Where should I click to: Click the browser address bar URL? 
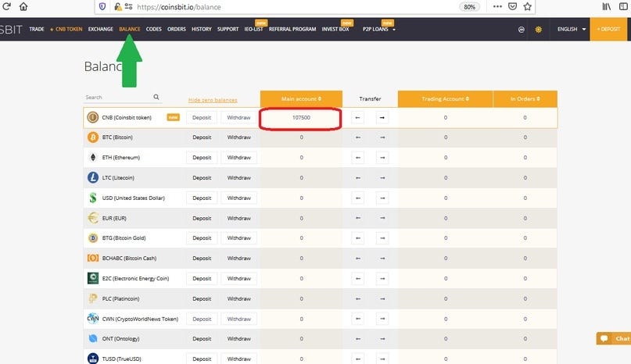click(179, 7)
